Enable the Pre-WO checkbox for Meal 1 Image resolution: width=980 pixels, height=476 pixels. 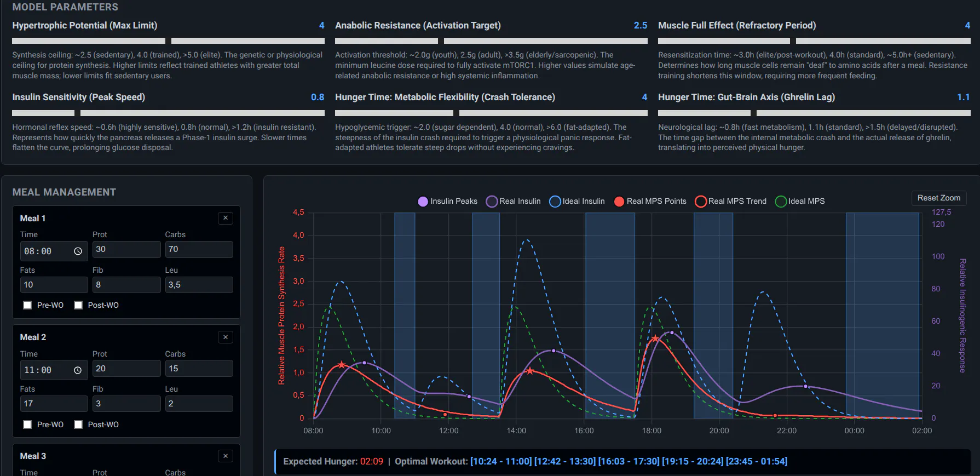pyautogui.click(x=27, y=305)
